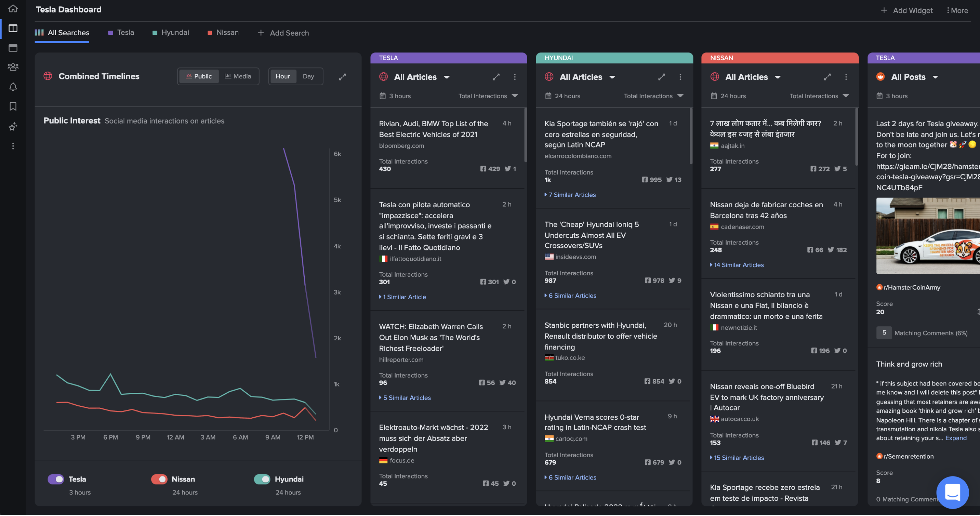Expand the Hyundai All Articles widget
Screen dimensions: 980x516
662,77
